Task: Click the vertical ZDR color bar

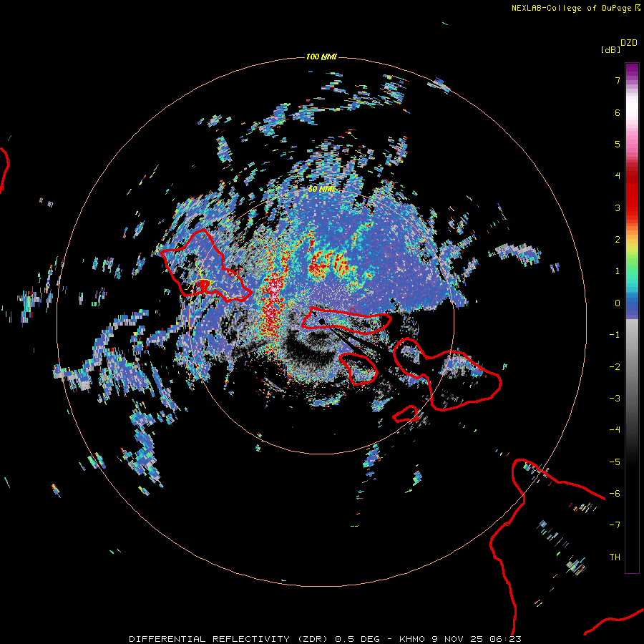Action: point(632,318)
